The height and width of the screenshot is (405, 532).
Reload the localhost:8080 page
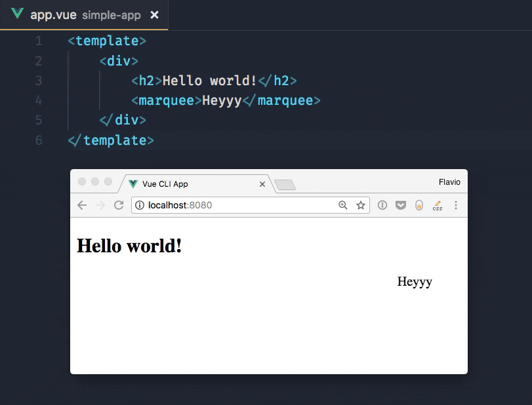[118, 205]
